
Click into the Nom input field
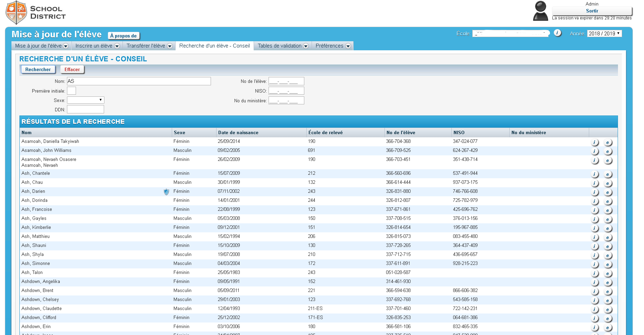click(x=139, y=81)
